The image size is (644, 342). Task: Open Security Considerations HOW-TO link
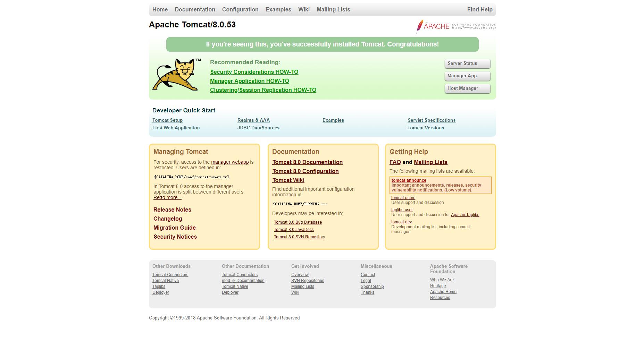tap(254, 72)
